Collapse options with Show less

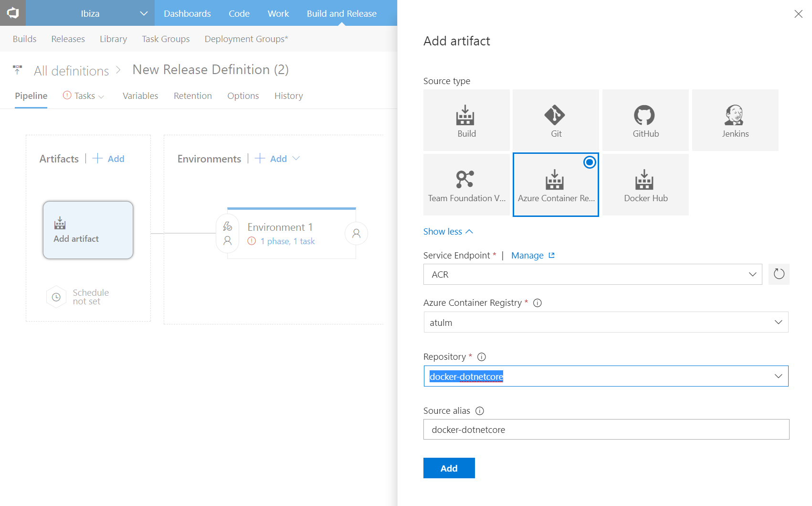(x=448, y=231)
